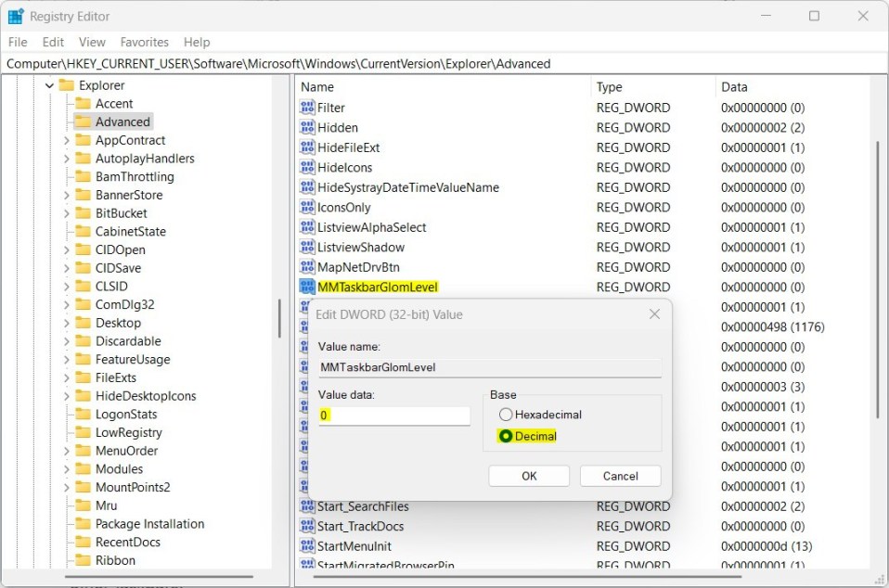889x588 pixels.
Task: Click the Desktop folder icon
Action: (83, 323)
